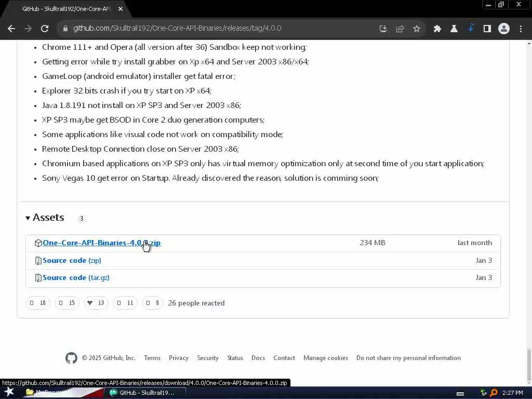Open the blue downloads arrow icon
Viewport: 532px width, 399px height.
[x=471, y=28]
